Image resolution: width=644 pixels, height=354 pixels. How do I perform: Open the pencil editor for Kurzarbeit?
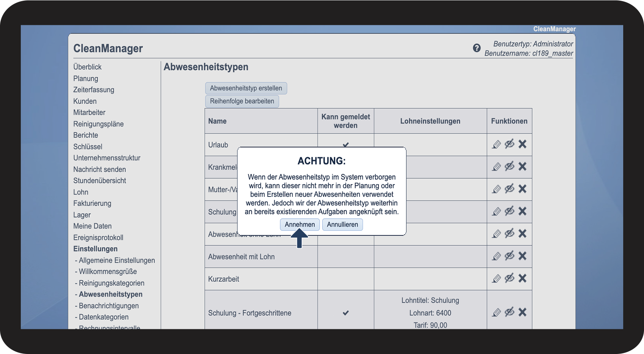click(496, 279)
